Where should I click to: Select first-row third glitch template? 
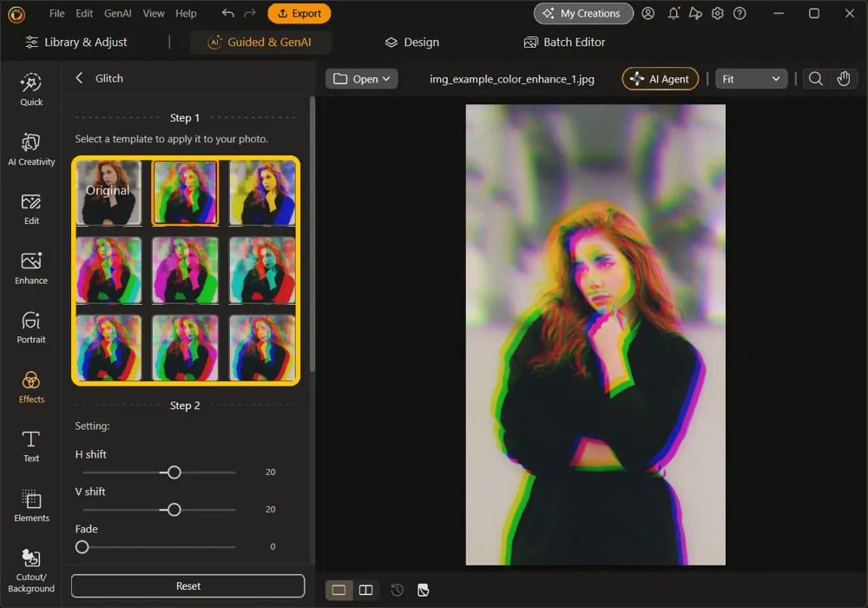pyautogui.click(x=262, y=193)
